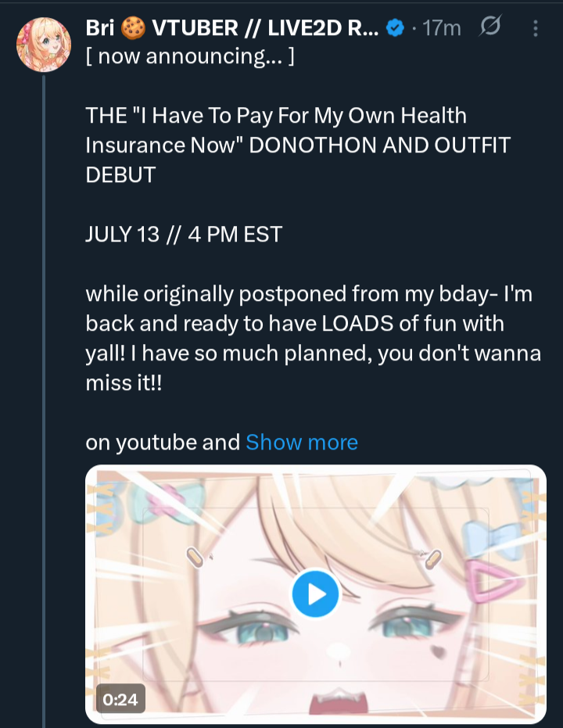The height and width of the screenshot is (728, 563).
Task: Open the three-dot more options menu
Action: click(536, 29)
